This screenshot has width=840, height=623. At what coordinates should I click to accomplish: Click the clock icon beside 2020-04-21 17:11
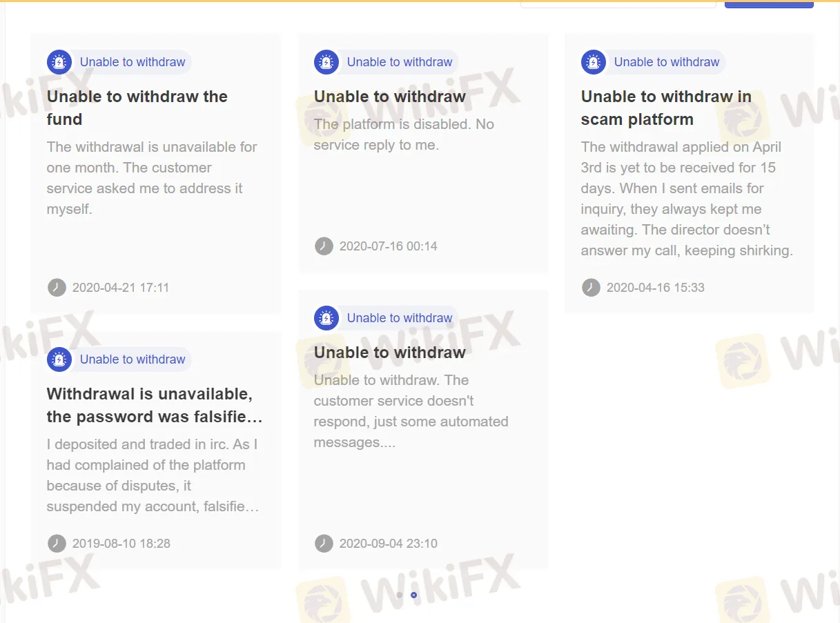(57, 287)
